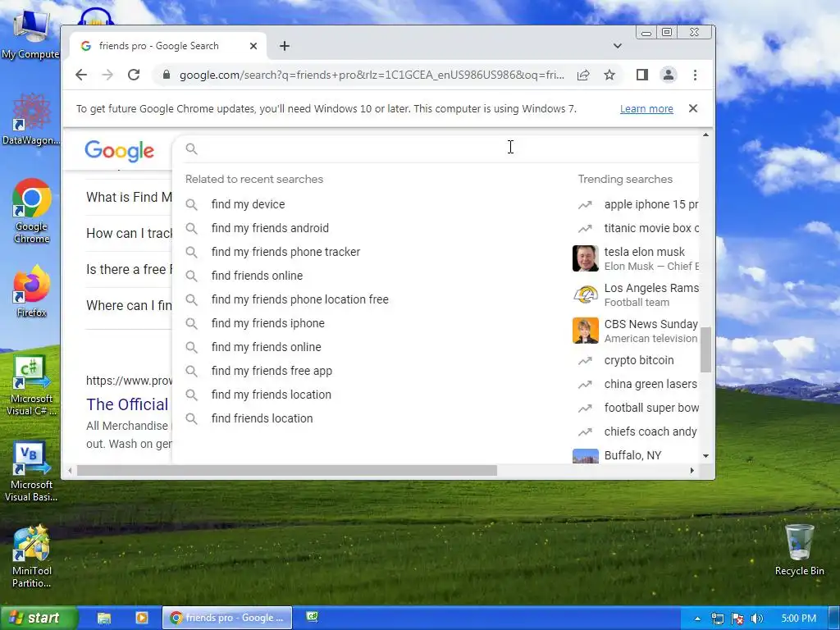840x630 pixels.
Task: Expand the 'Where can I fin' question
Action: [x=129, y=305]
